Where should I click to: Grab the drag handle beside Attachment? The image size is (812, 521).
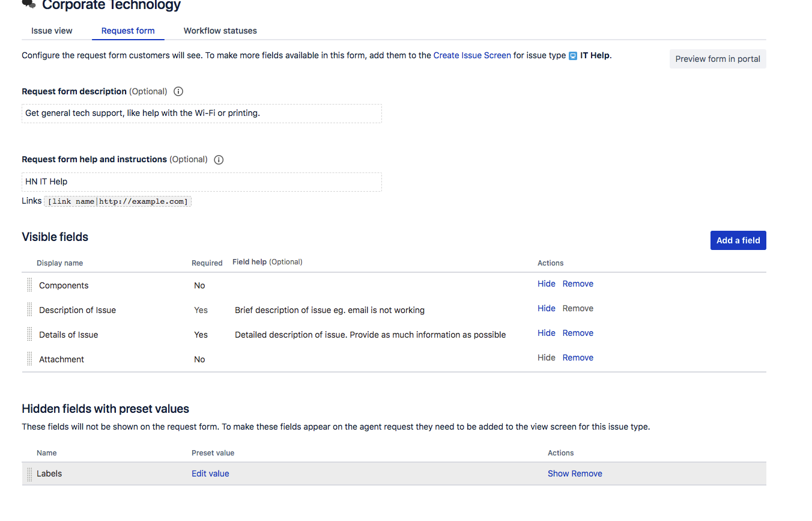[x=28, y=358]
